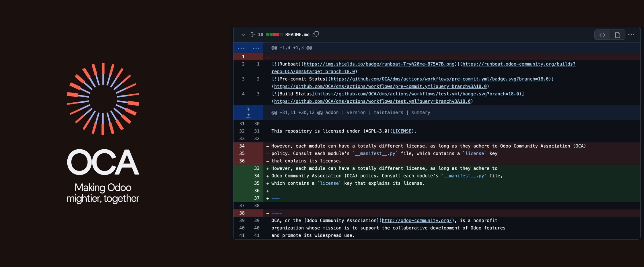Expand all lines of README.md

(252, 34)
